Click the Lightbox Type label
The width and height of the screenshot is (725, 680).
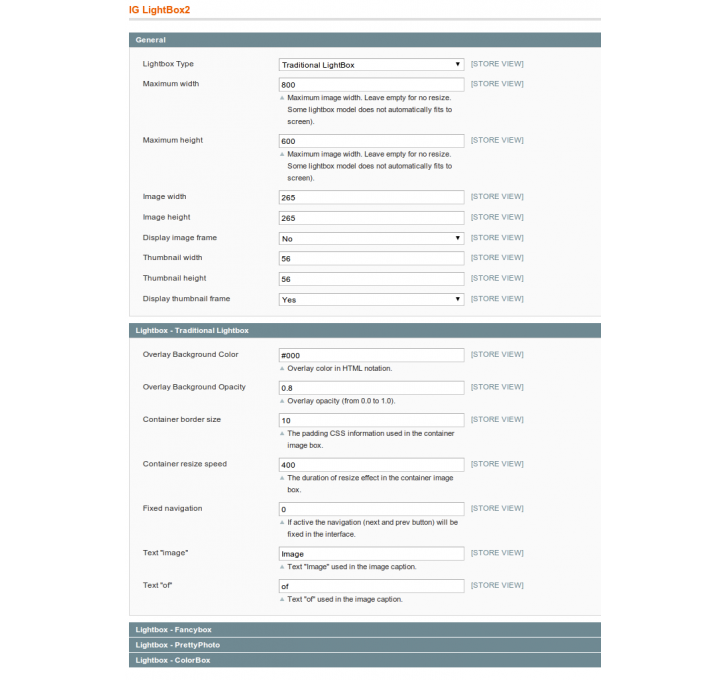(168, 64)
